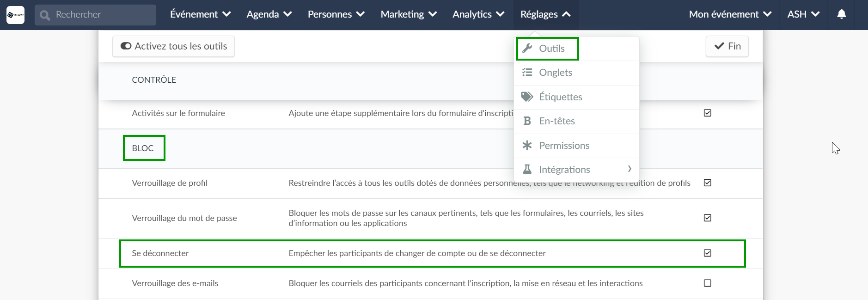The height and width of the screenshot is (300, 868).
Task: Click the checklist icon beside Onglets
Action: pos(527,72)
